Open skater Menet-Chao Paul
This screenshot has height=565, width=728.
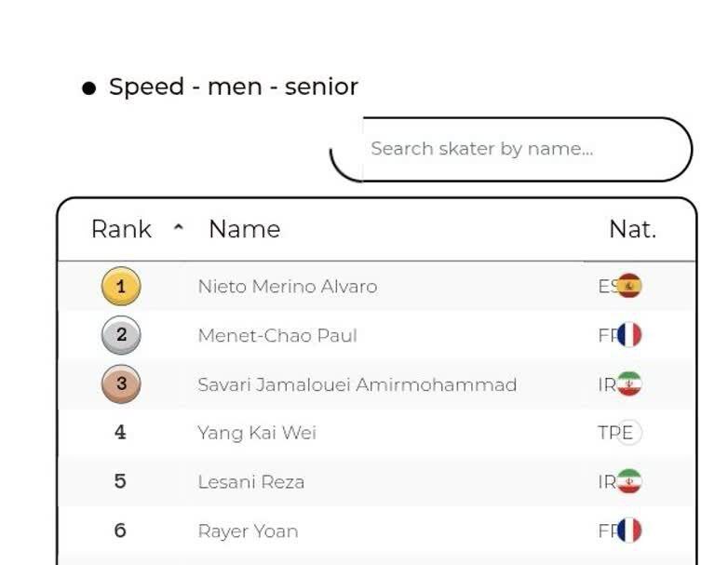(276, 336)
